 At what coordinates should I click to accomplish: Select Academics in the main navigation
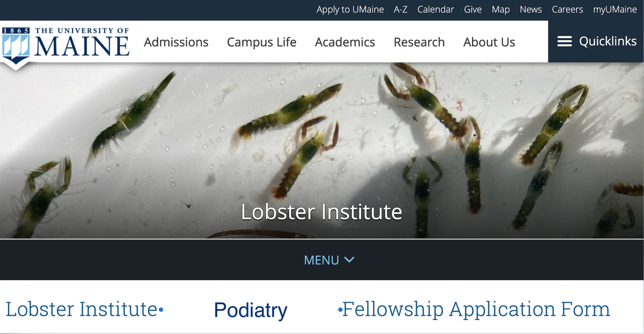345,42
